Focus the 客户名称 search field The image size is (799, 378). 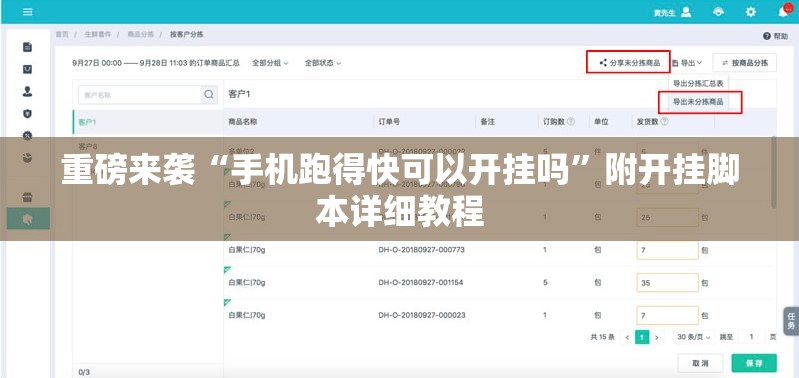coord(140,94)
